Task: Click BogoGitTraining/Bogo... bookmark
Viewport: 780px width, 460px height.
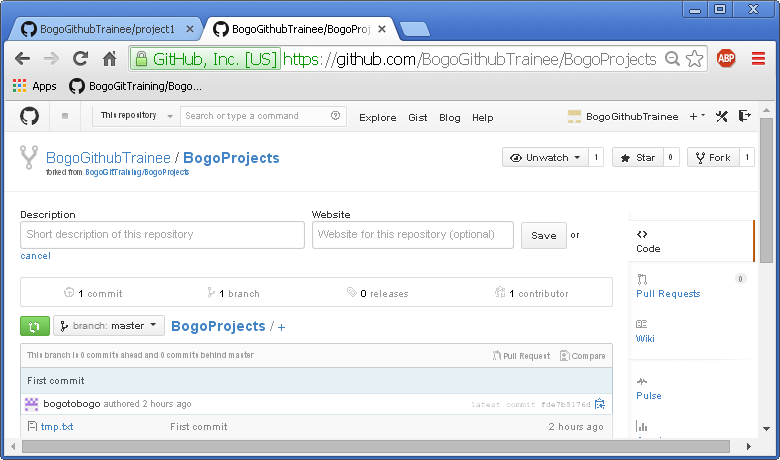Action: (135, 86)
